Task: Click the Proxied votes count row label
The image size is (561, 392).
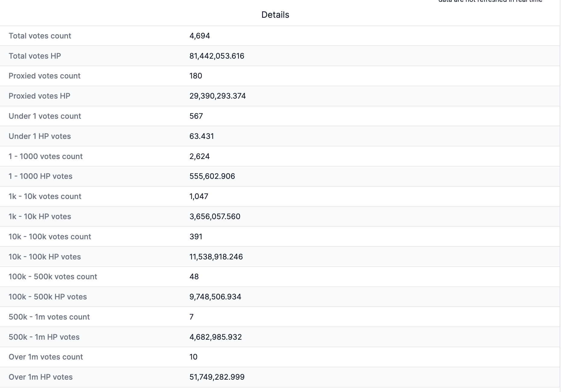Action: pyautogui.click(x=45, y=76)
